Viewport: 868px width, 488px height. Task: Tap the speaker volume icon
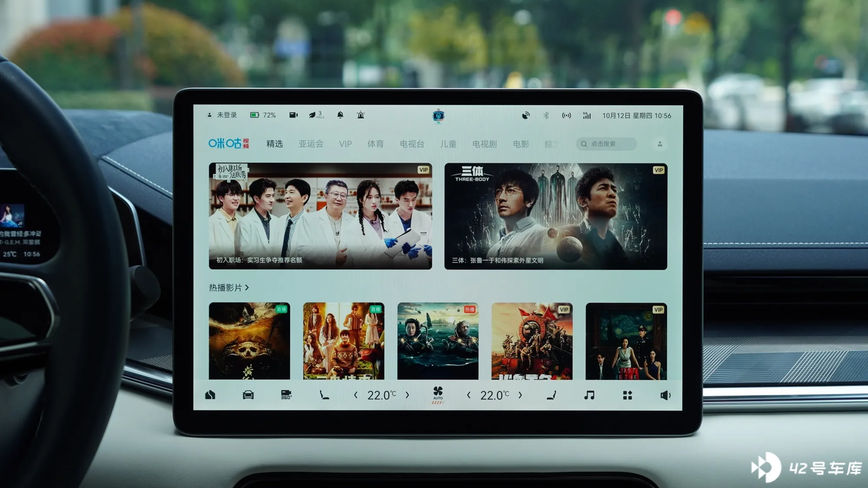click(x=665, y=395)
